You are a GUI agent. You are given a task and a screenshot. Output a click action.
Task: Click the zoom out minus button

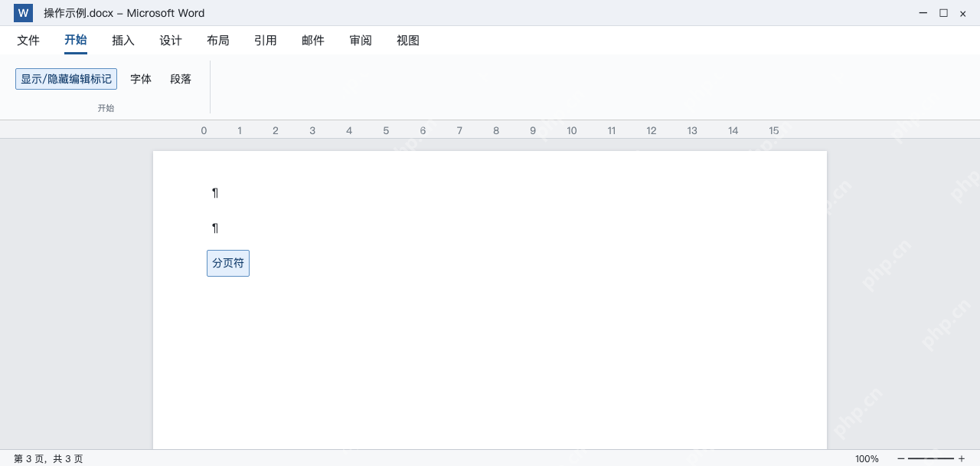[901, 458]
